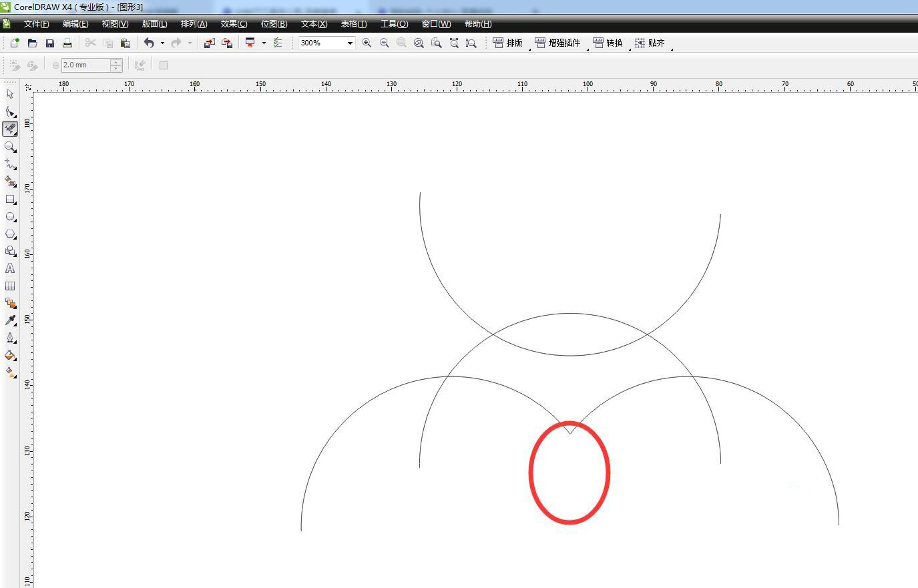This screenshot has width=918, height=588.
Task: Click the Zoom In toolbar icon
Action: tap(367, 43)
